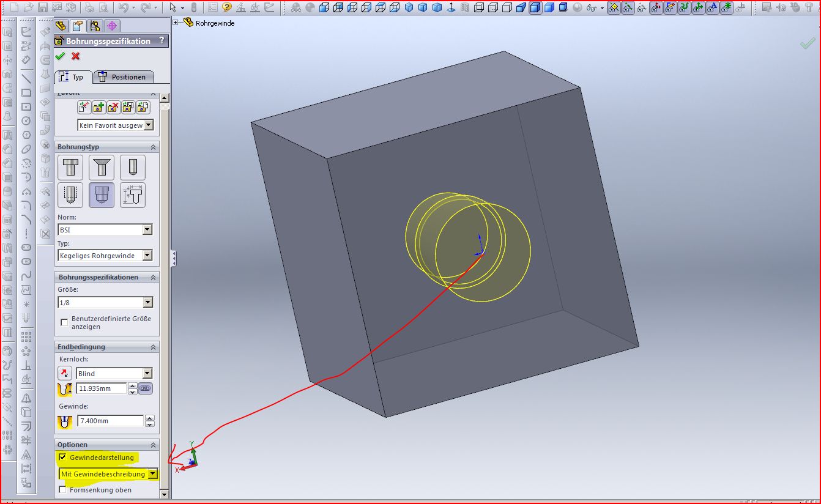Toggle the depth link chain button
The image size is (821, 504).
click(x=145, y=388)
